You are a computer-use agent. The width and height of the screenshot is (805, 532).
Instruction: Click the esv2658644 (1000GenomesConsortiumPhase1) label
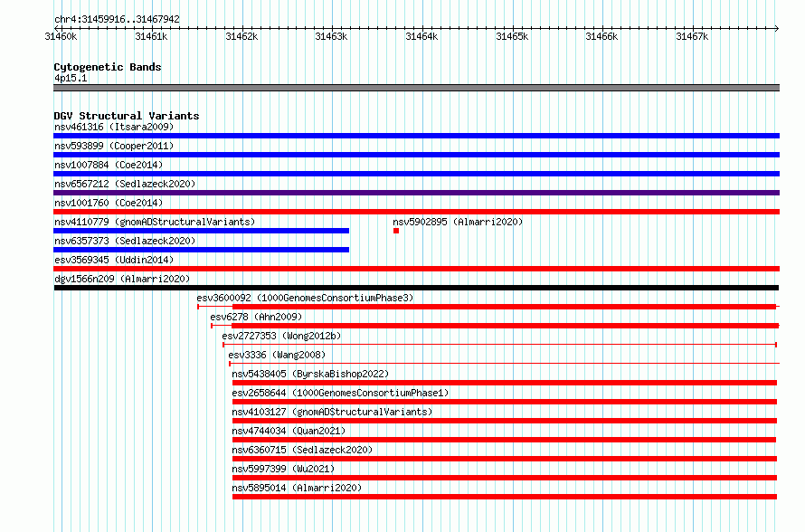click(340, 393)
